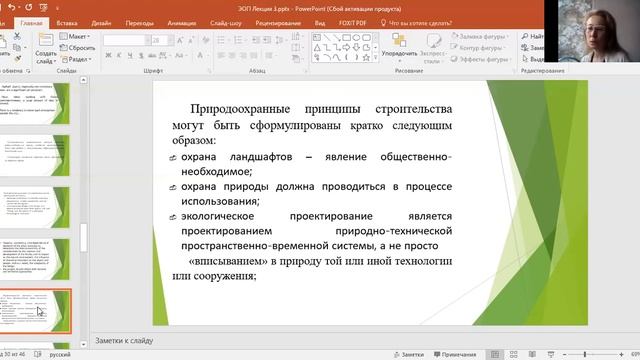
Task: Click the Copy icon in clipboard group
Action: tap(17, 47)
